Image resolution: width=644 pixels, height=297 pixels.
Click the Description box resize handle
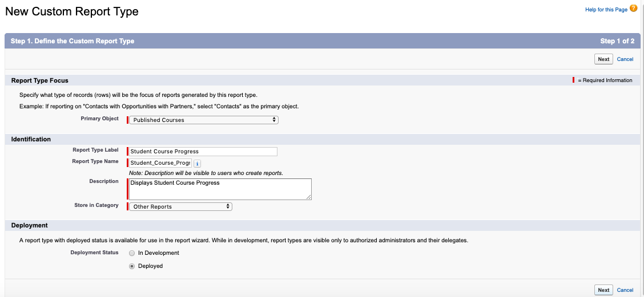pyautogui.click(x=309, y=197)
